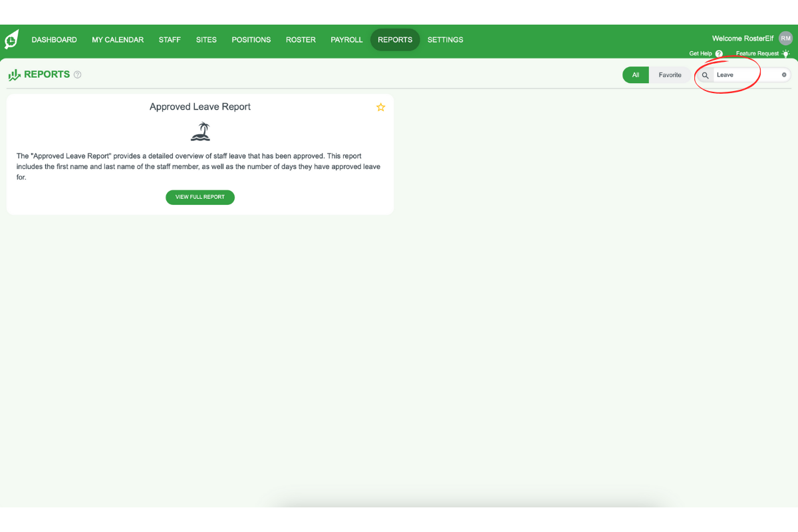
Task: Click the RosterElf logo icon
Action: pos(11,40)
